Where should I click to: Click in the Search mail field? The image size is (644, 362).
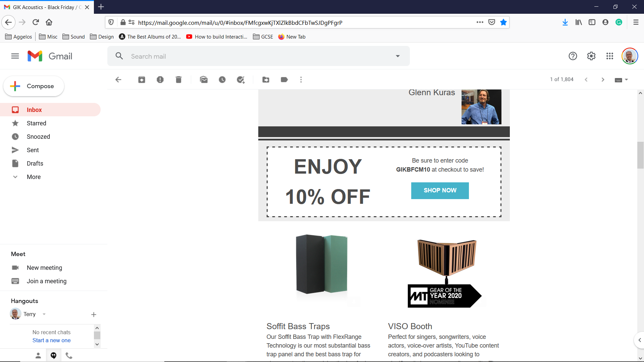coord(258,56)
